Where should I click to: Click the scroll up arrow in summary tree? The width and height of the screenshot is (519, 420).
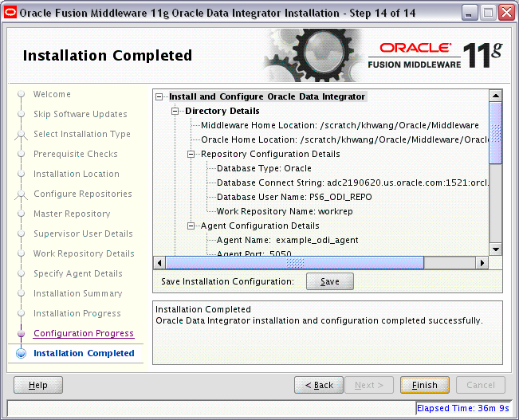(x=495, y=96)
